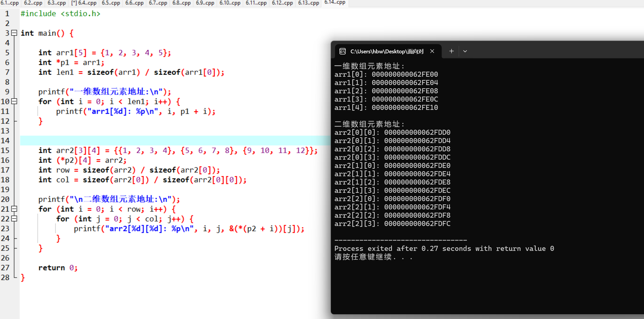Click terminal output line arr2[0][0]: 000000000062FDD0

tap(392, 132)
